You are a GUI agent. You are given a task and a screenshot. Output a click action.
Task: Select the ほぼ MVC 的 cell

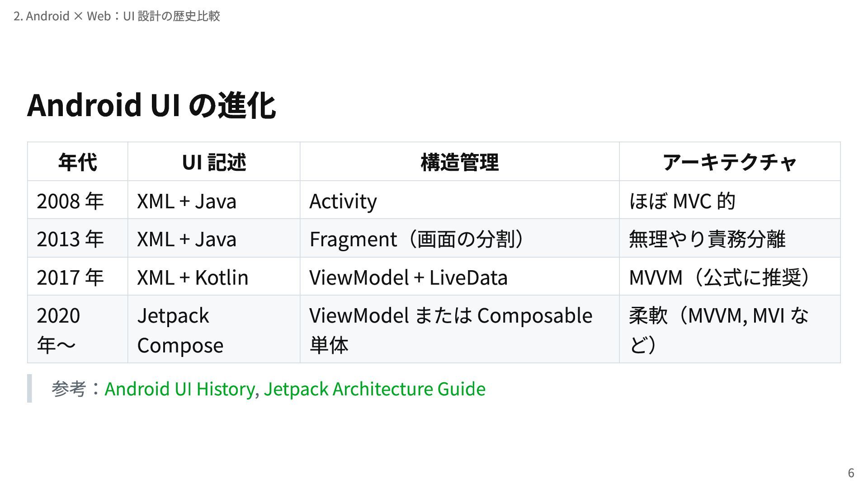[682, 201]
